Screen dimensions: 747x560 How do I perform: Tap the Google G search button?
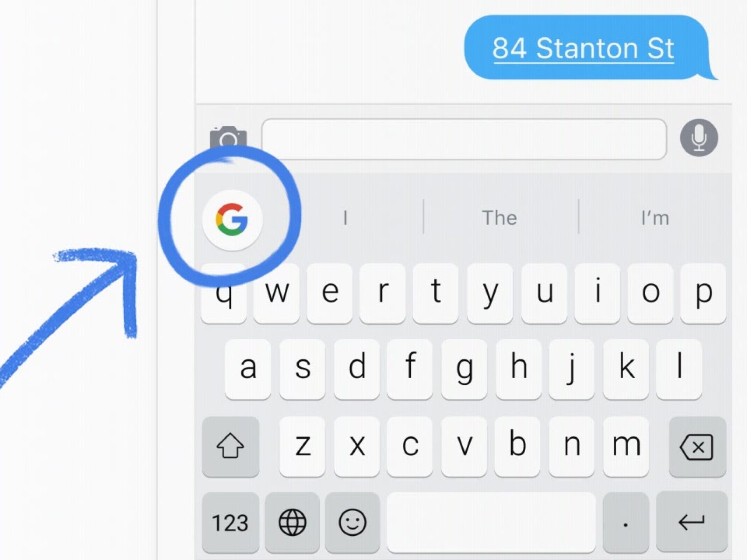[232, 219]
